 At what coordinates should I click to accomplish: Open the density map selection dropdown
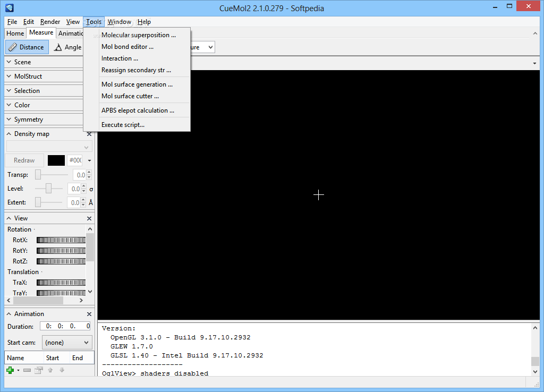coord(49,147)
